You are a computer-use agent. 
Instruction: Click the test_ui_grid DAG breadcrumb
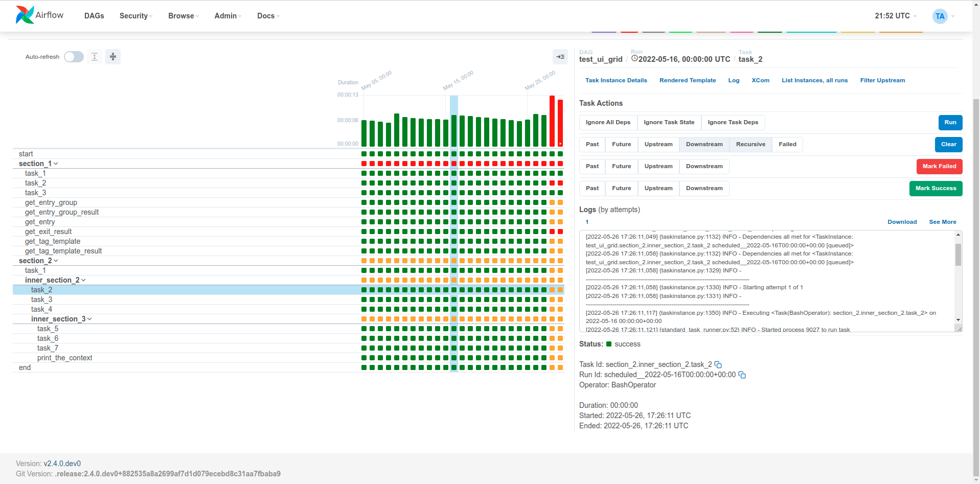pos(601,59)
